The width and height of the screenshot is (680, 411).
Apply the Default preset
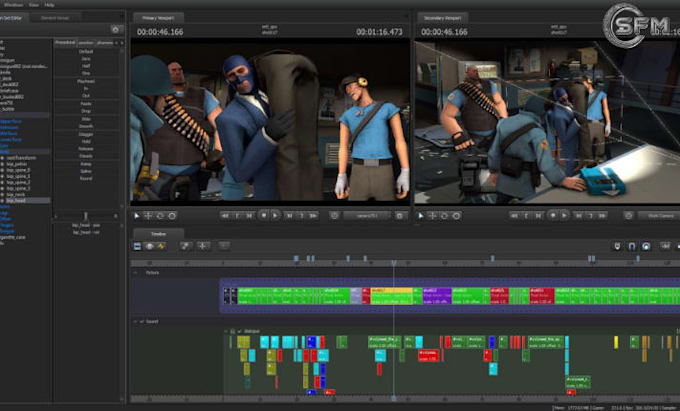(86, 52)
